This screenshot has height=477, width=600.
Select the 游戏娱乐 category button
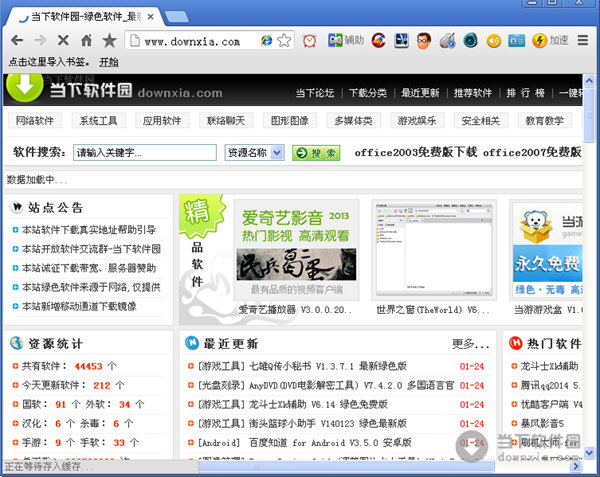(x=417, y=121)
